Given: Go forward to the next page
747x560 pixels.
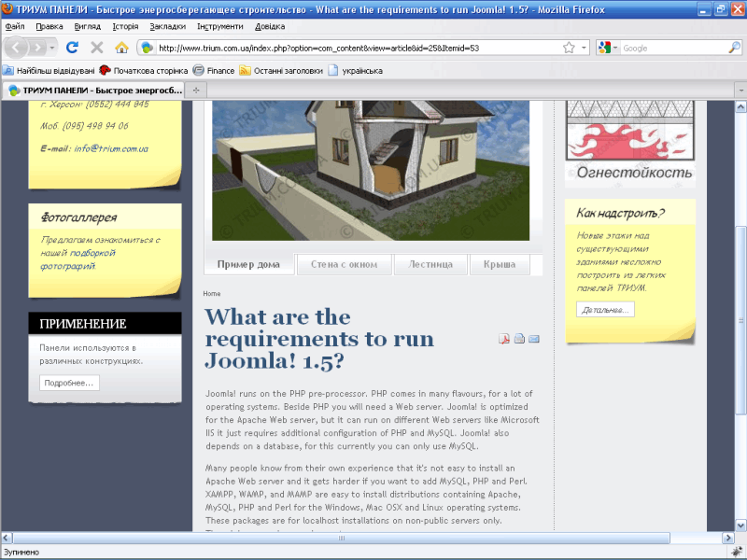Looking at the screenshot, I should click(36, 48).
